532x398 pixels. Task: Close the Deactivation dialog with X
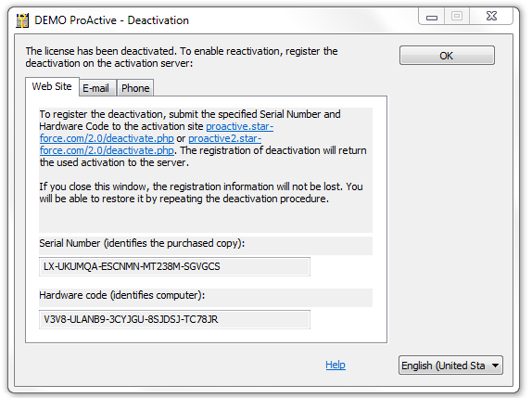491,16
